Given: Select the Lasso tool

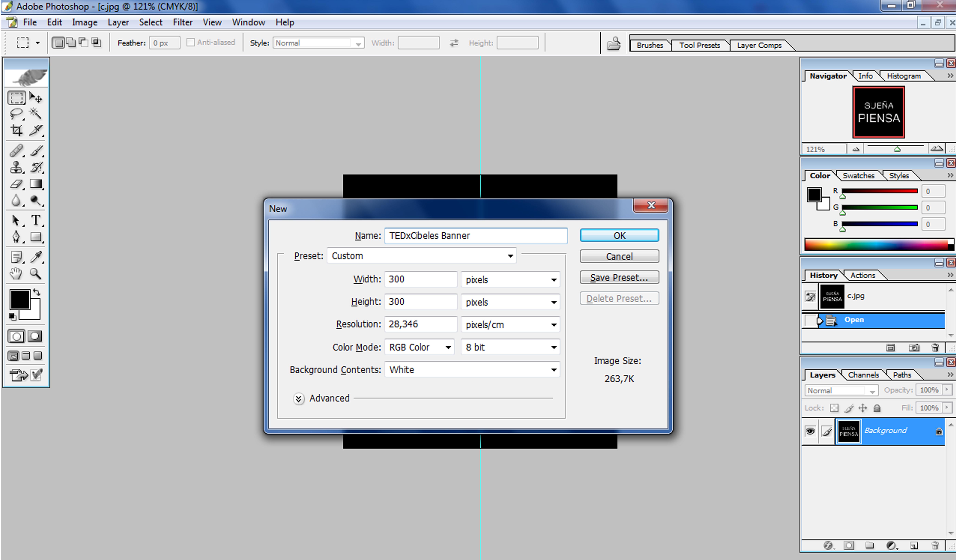Looking at the screenshot, I should pyautogui.click(x=16, y=114).
